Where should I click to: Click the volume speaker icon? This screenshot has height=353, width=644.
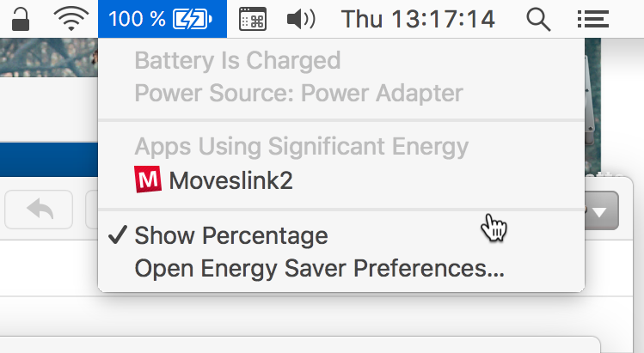(299, 19)
